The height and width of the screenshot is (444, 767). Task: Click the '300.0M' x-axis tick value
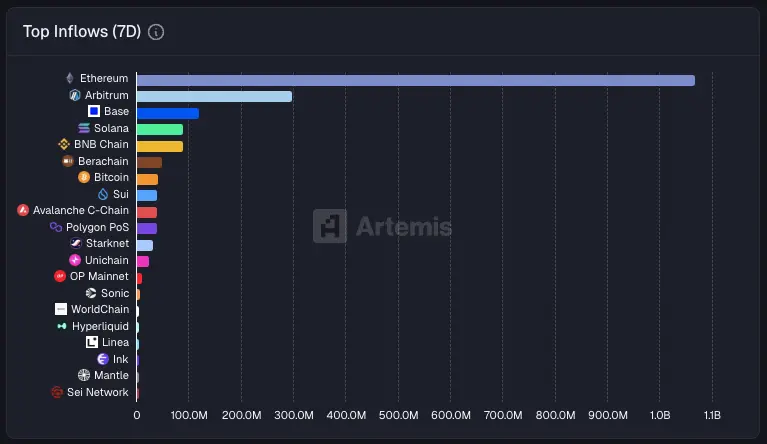pos(293,415)
